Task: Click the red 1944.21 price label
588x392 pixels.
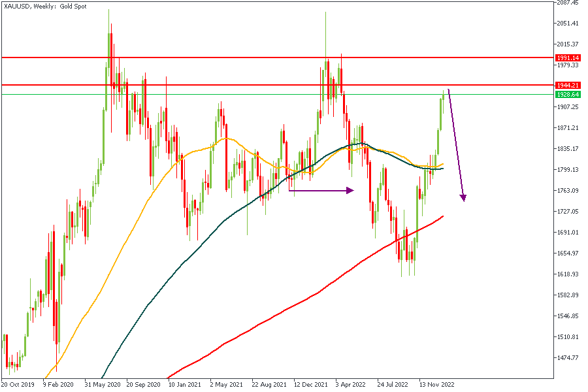Action: coord(568,85)
